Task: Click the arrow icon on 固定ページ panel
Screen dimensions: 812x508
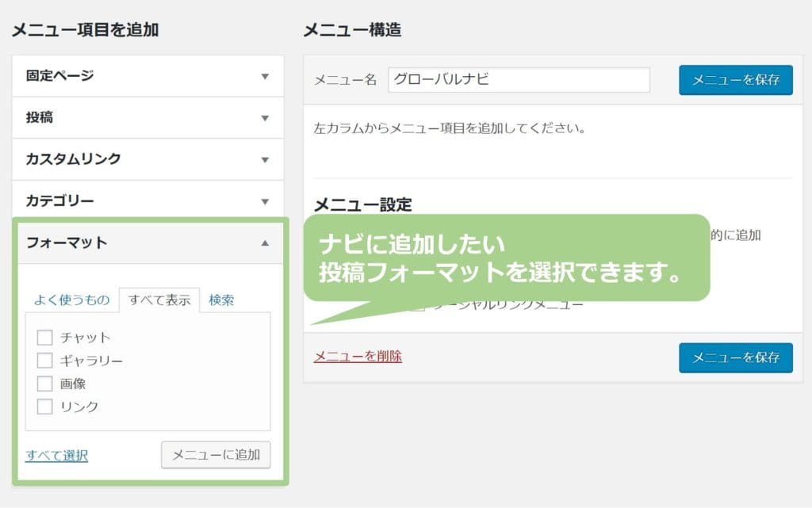Action: click(x=265, y=76)
